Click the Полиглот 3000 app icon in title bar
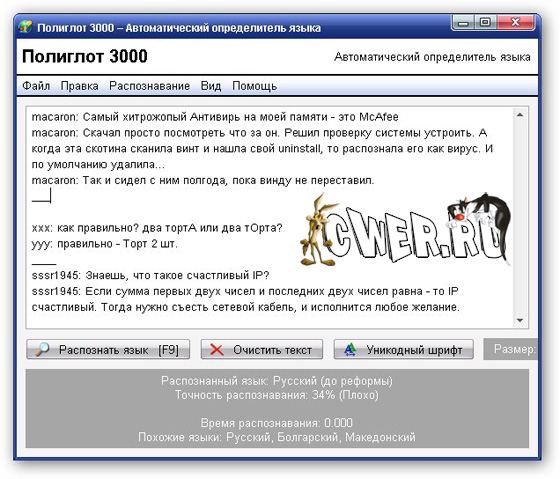This screenshot has width=560, height=479. [x=26, y=27]
